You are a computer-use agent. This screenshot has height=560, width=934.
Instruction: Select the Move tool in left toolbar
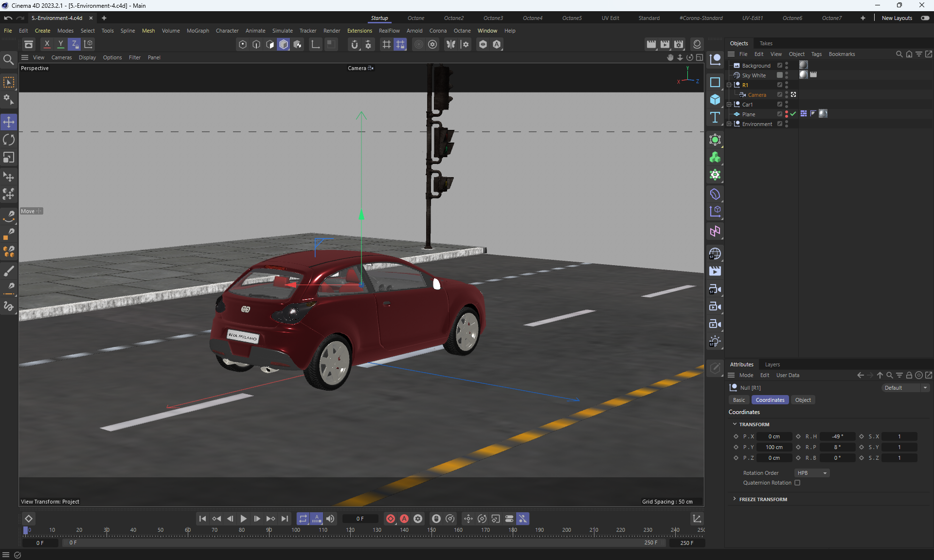[9, 122]
